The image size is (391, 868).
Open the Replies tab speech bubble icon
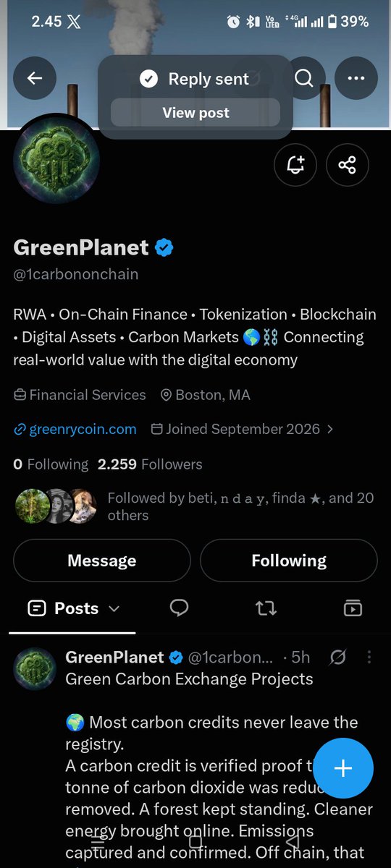[x=179, y=608]
